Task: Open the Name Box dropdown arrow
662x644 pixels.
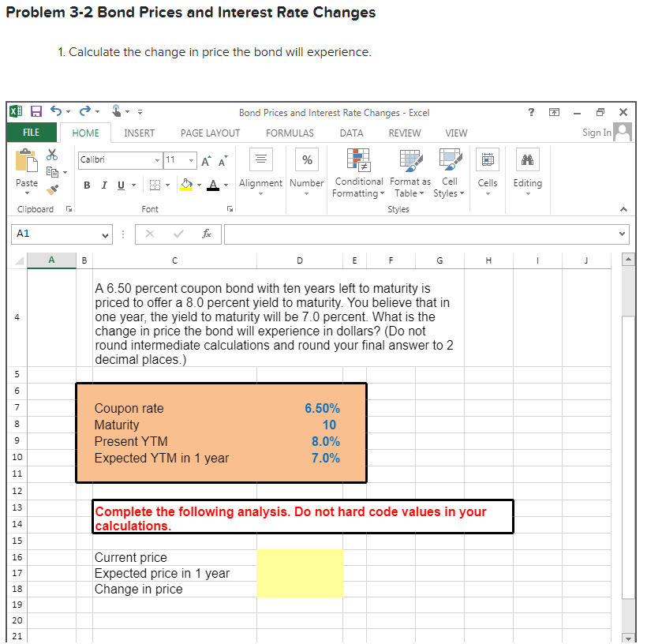Action: coord(105,235)
